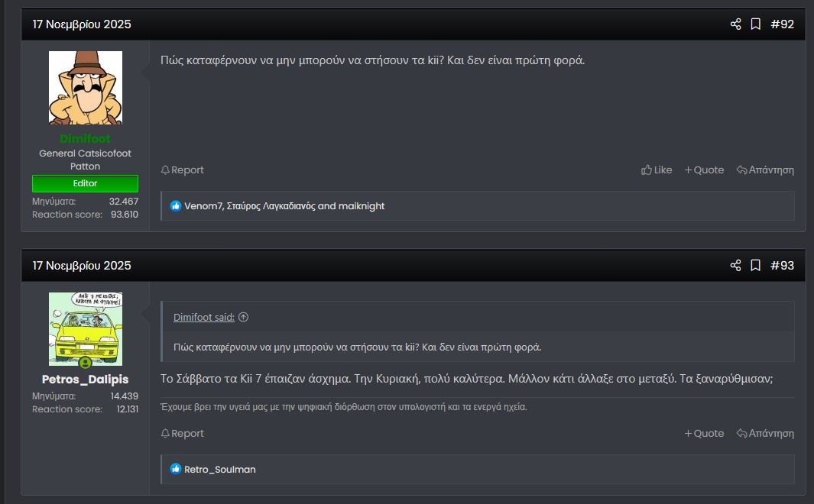Quote post #93 by Petros_Dalipis

pyautogui.click(x=704, y=434)
